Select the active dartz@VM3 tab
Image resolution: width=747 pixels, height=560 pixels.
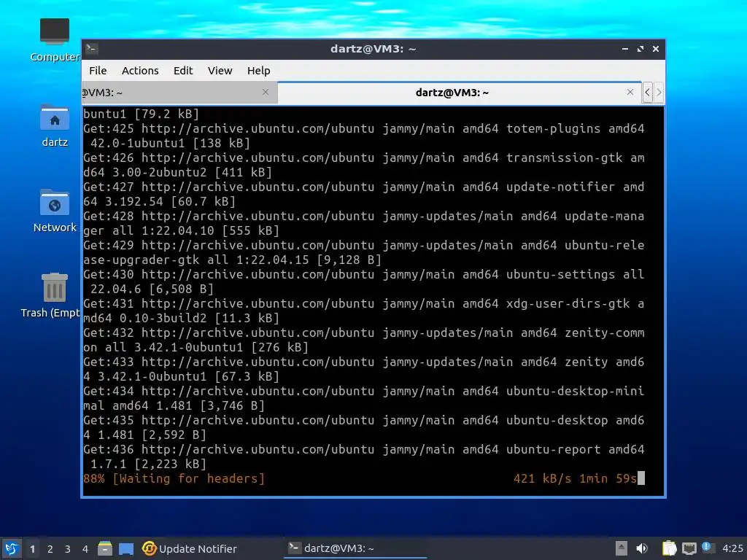pyautogui.click(x=460, y=93)
